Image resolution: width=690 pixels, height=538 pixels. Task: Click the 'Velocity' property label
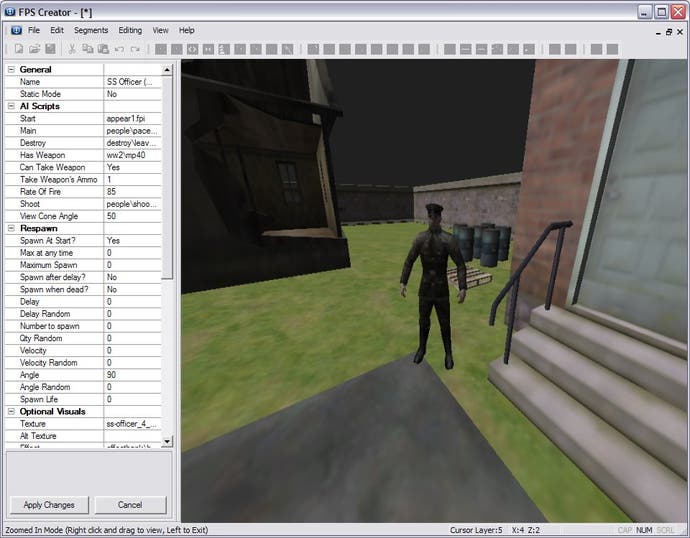(33, 351)
